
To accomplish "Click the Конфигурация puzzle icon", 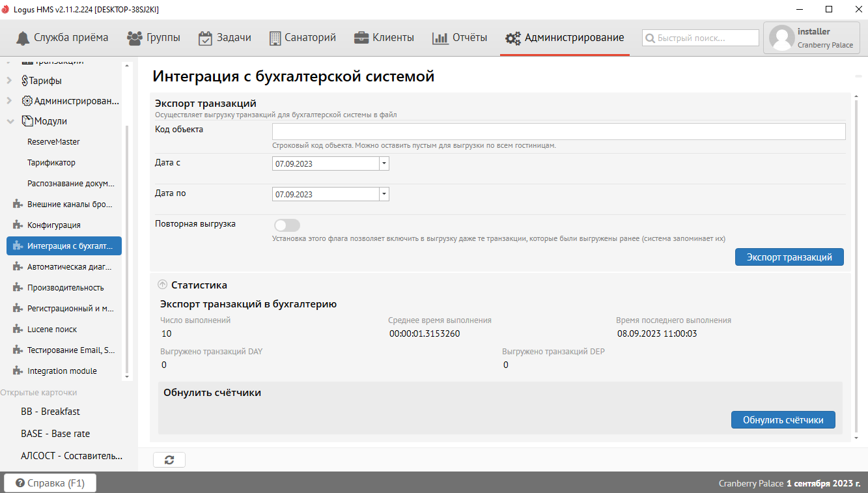I will tap(18, 225).
